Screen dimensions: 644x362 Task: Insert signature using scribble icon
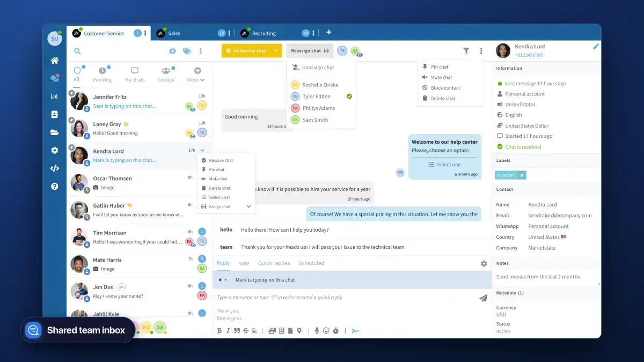(355, 331)
